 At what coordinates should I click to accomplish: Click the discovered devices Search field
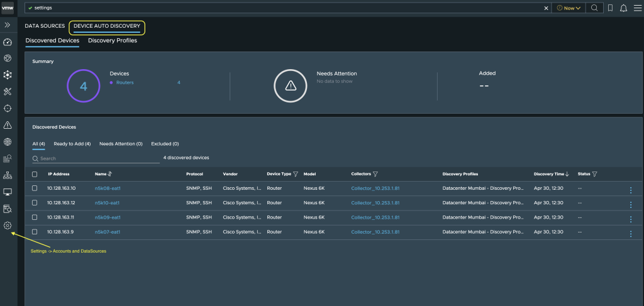(x=96, y=158)
